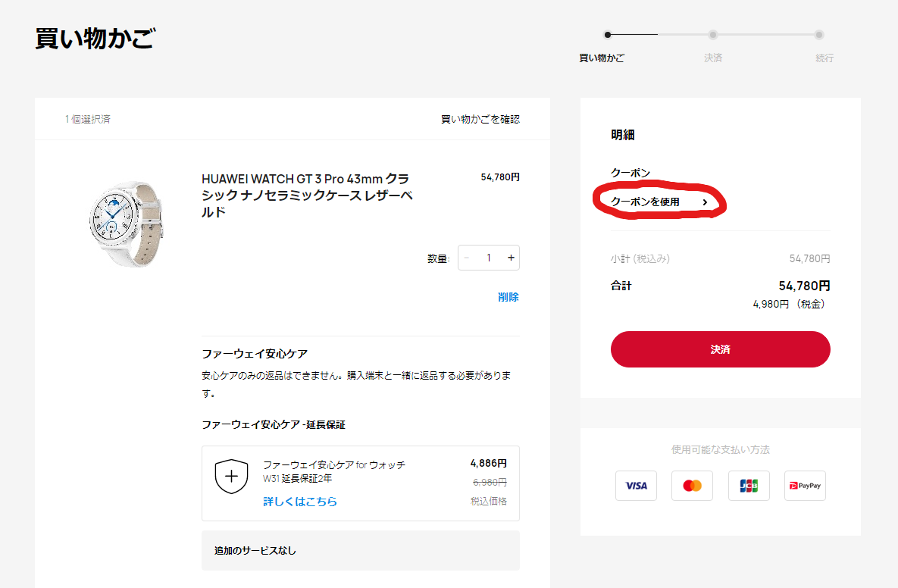Click the red 決済 checkout button
Viewport: 898px width, 588px height.
pyautogui.click(x=721, y=349)
